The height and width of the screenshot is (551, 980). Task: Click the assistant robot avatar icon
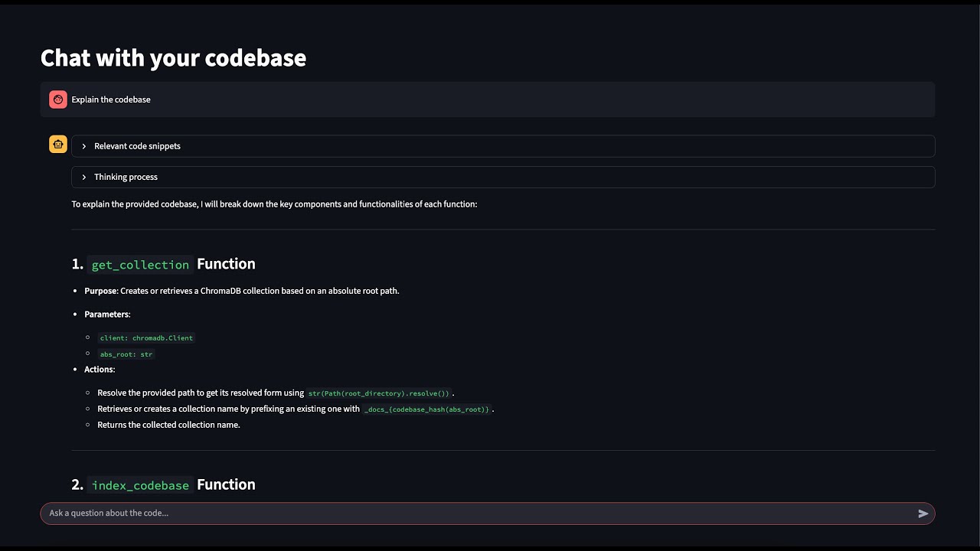[58, 144]
